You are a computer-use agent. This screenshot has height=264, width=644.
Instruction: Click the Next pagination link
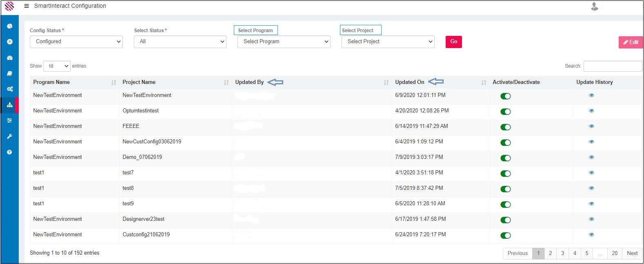632,253
